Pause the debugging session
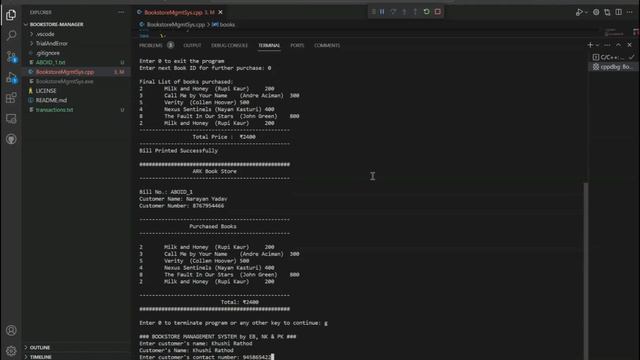640x360 pixels. (x=382, y=12)
